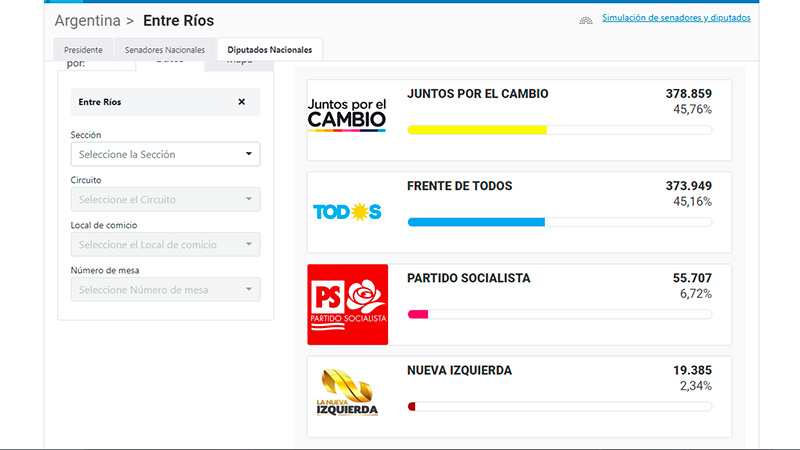Select the JUNTOS POR EL CAMBIO heading
The height and width of the screenshot is (450, 800).
478,94
